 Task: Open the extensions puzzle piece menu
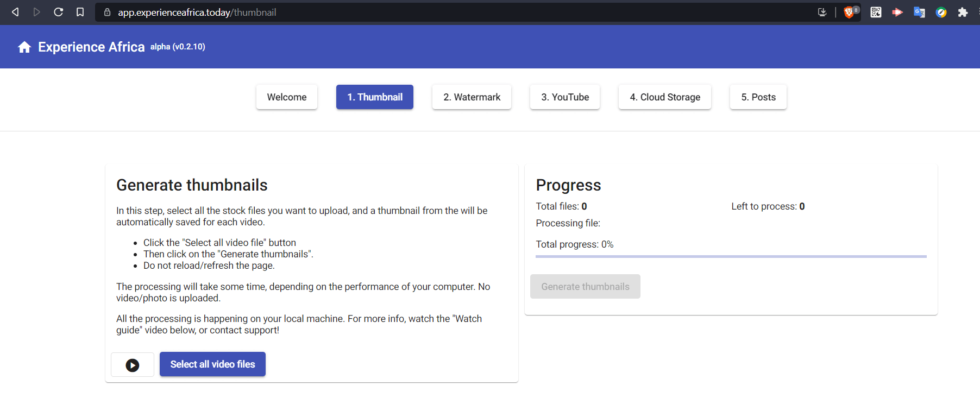[963, 12]
